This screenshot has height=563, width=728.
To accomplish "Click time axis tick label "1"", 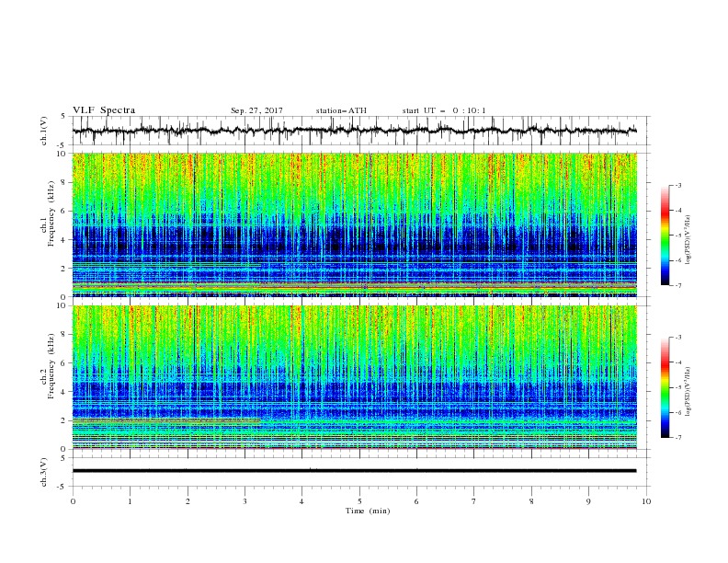I will (130, 501).
